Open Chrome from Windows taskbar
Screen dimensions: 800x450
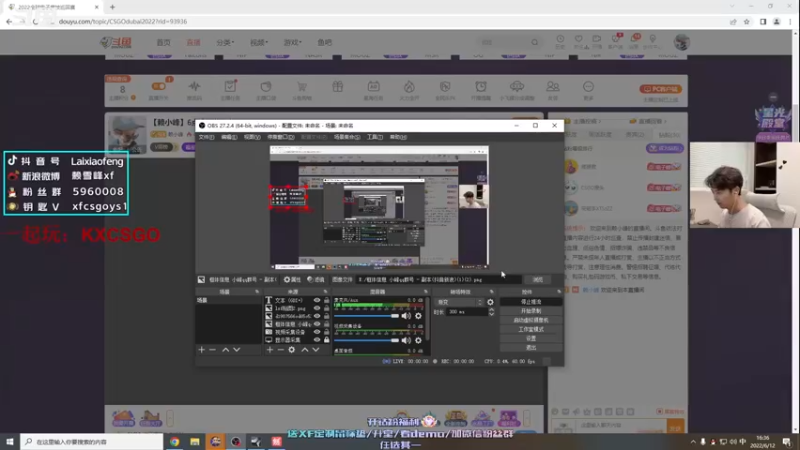coord(174,442)
